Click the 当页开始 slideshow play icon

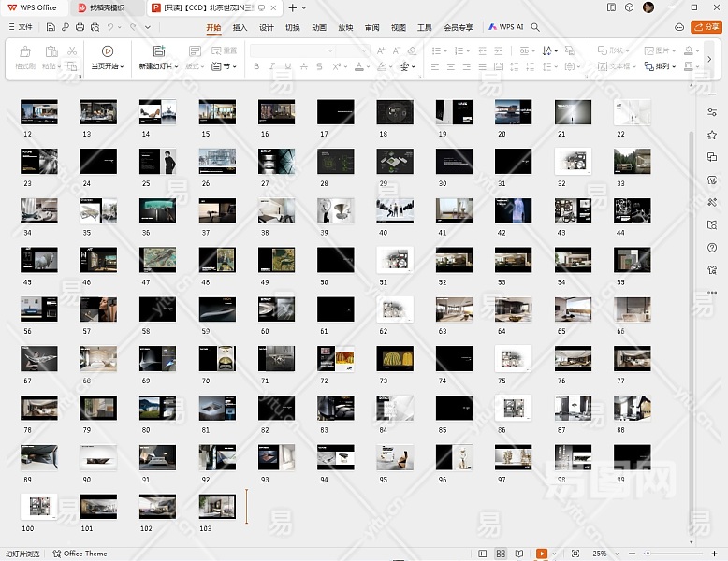pyautogui.click(x=107, y=51)
